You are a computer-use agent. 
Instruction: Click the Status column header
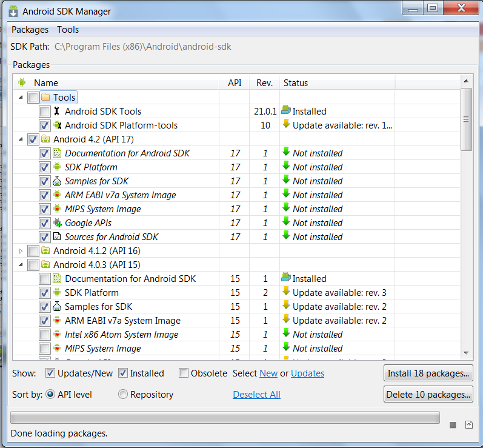coord(338,82)
